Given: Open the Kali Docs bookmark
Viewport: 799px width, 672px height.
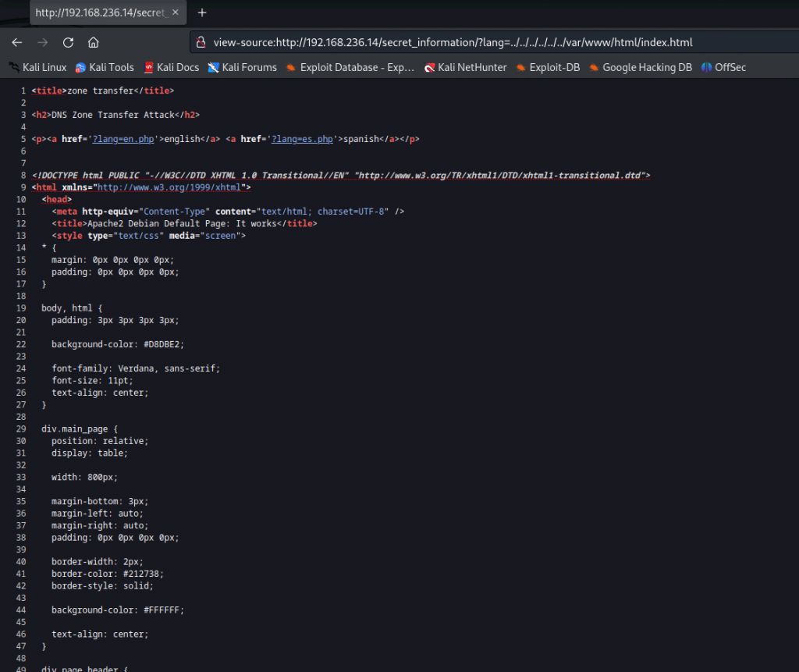Looking at the screenshot, I should 171,67.
